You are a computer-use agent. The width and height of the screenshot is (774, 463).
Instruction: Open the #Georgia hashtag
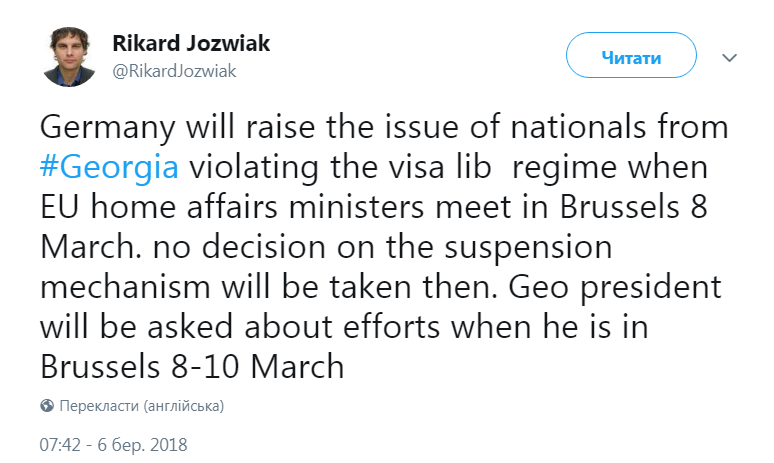pos(110,164)
